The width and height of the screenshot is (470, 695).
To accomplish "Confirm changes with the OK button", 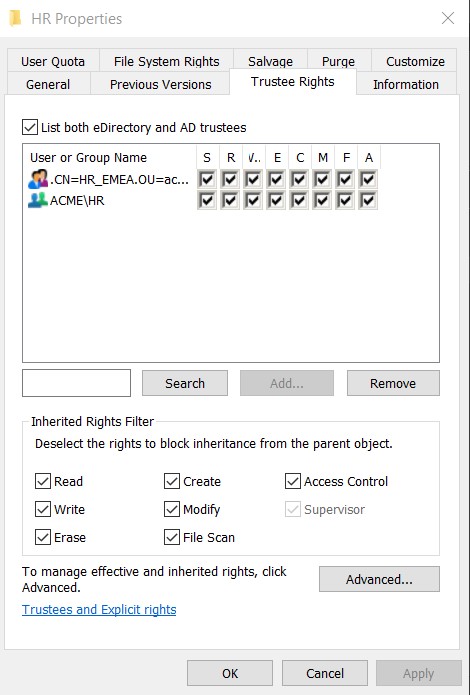I will 230,673.
